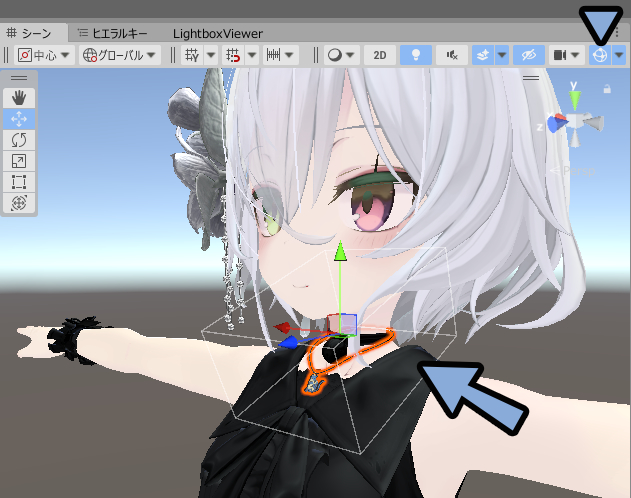Open the グローバル handle rotation dropdown

(x=120, y=55)
